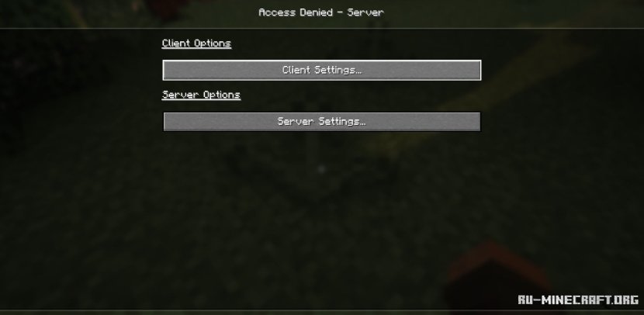Click the word Options after Client

(212, 43)
